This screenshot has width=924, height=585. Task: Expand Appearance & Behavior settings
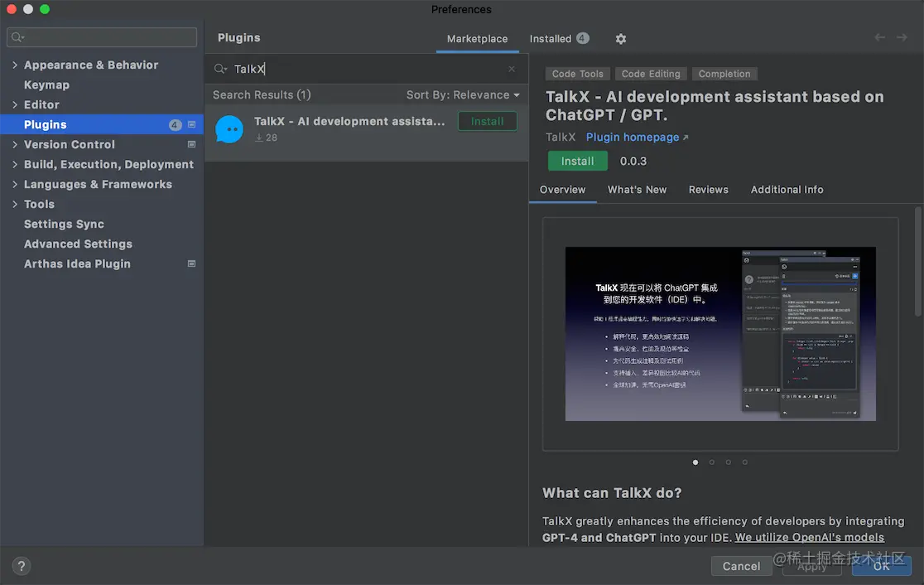(15, 65)
